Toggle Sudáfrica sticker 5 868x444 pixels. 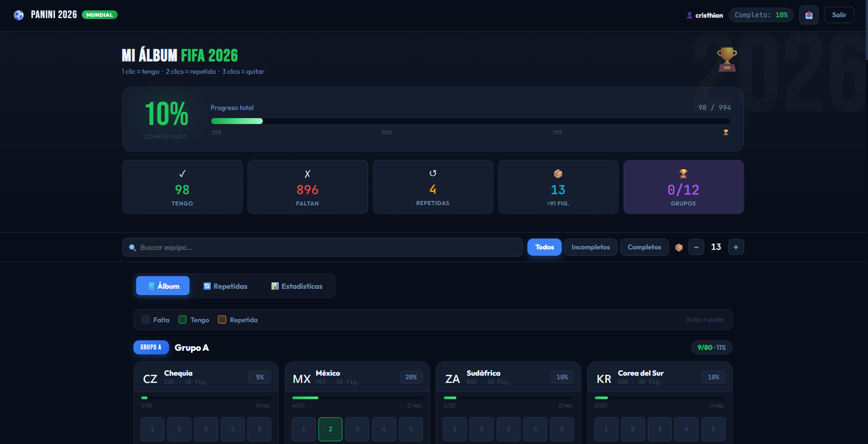(x=562, y=429)
